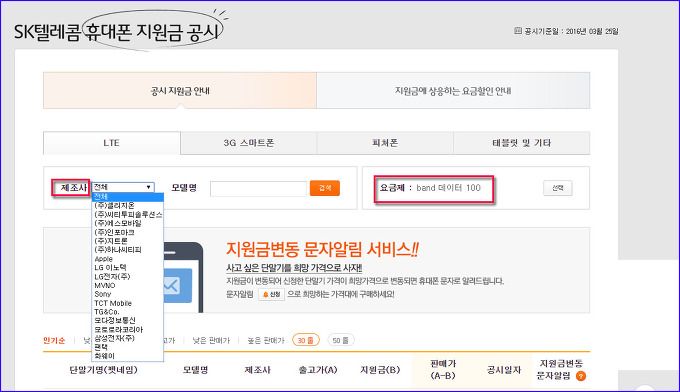Click the 공시일자 column header
The height and width of the screenshot is (392, 680).
click(x=503, y=370)
